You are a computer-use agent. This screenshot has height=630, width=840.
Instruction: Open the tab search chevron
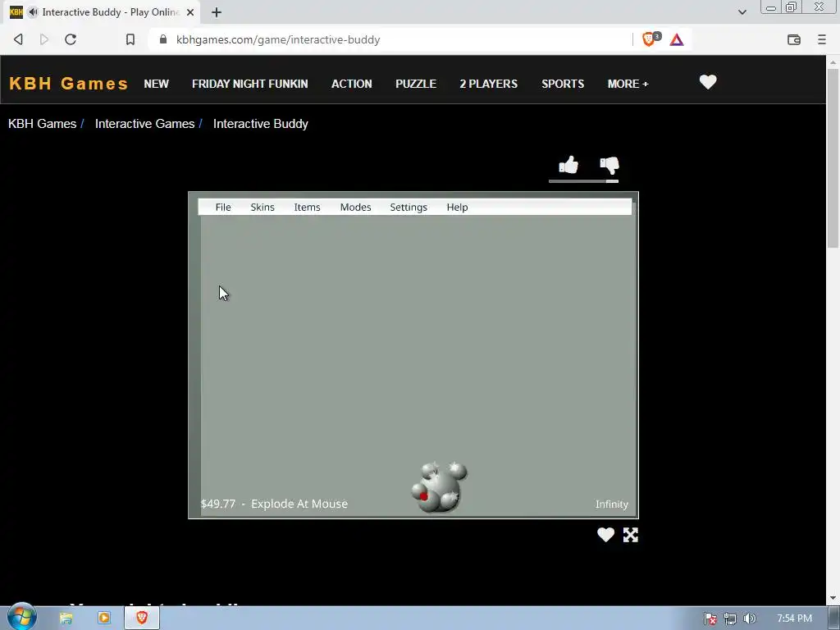tap(742, 11)
